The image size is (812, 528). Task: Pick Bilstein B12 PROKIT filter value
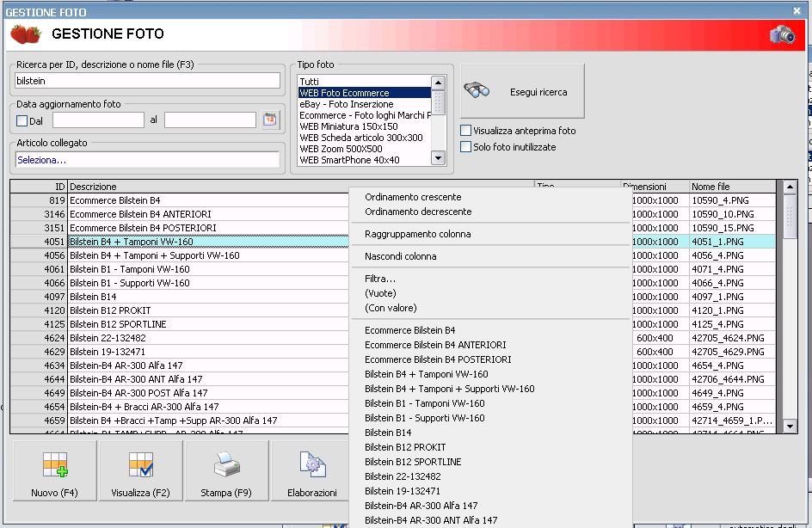click(405, 446)
